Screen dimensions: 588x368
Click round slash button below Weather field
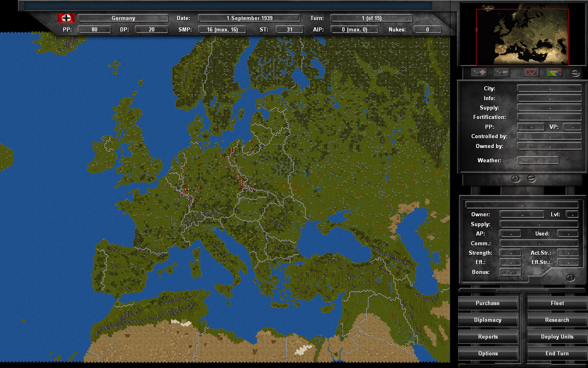[x=531, y=179]
